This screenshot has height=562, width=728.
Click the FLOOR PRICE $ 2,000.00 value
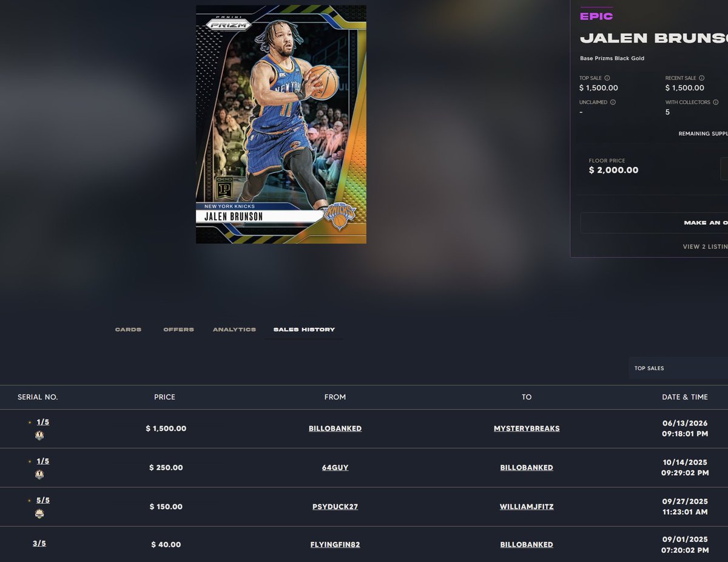[x=613, y=171]
